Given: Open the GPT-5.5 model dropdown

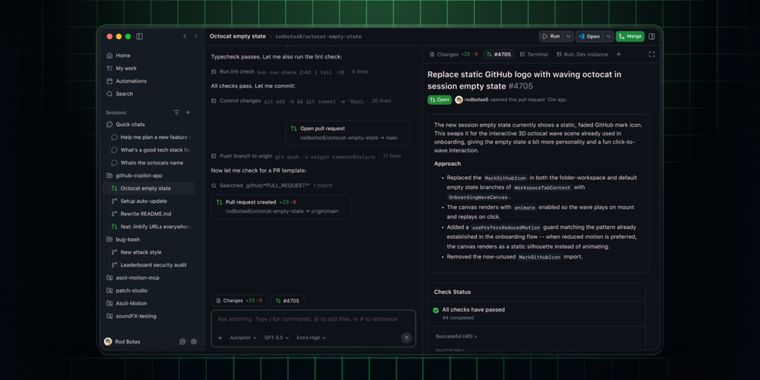Looking at the screenshot, I should coord(276,338).
